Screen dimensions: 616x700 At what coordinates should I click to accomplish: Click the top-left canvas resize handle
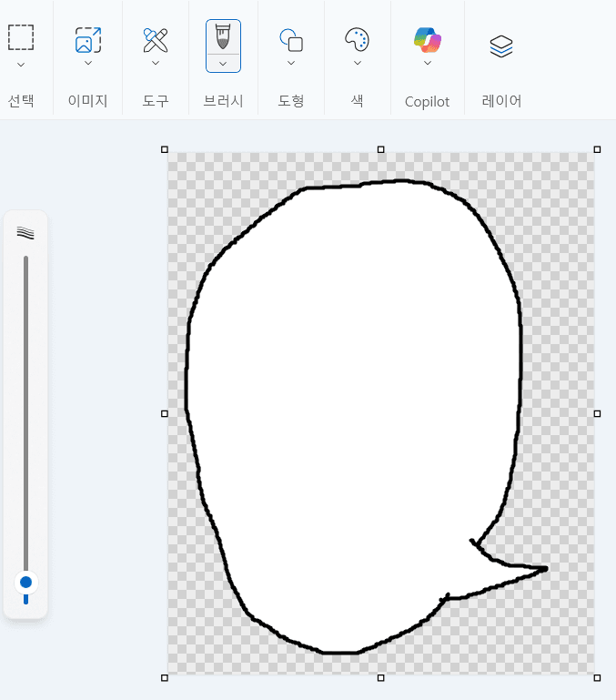pos(165,149)
